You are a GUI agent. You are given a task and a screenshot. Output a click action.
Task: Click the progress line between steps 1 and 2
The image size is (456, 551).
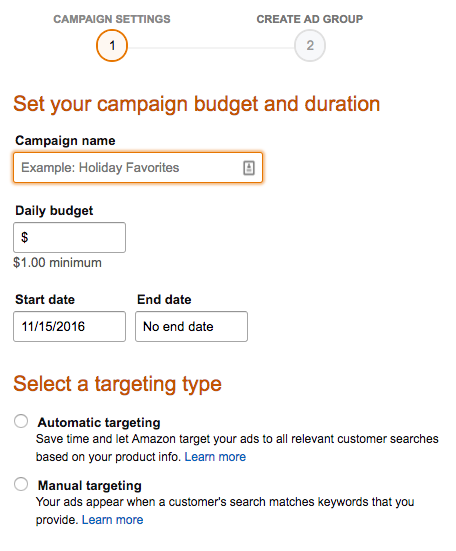pyautogui.click(x=211, y=48)
